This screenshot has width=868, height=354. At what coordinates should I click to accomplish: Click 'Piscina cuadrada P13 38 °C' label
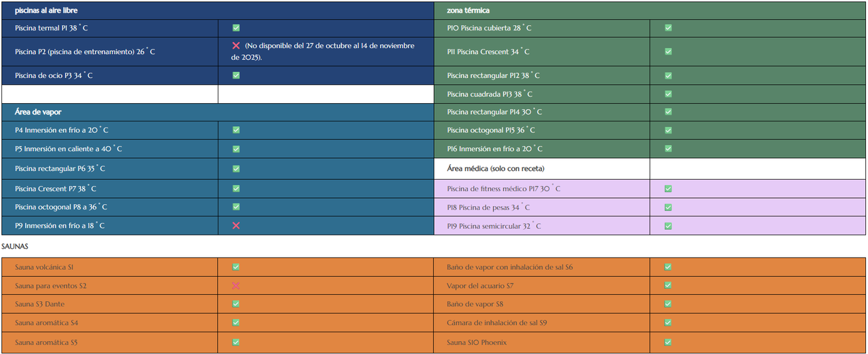pos(490,94)
